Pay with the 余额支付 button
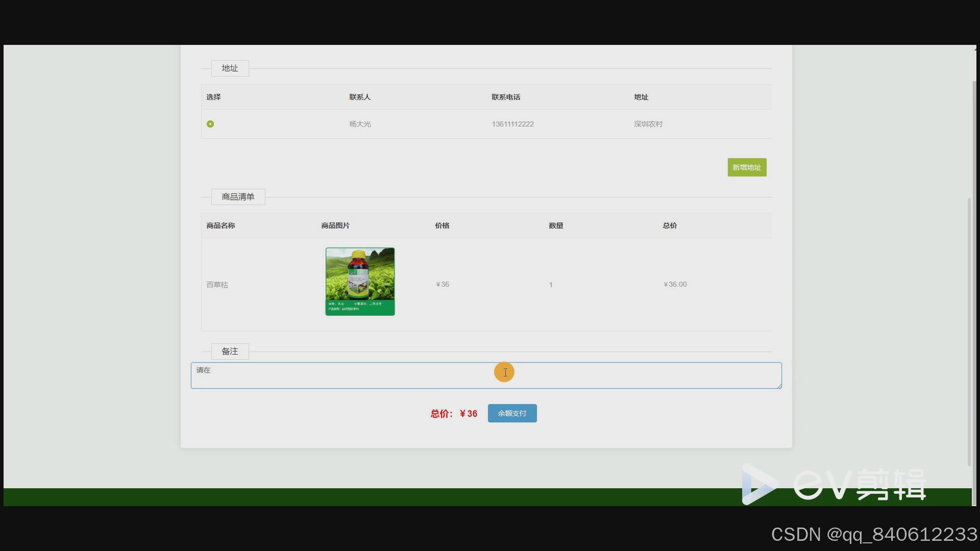This screenshot has height=551, width=980. click(512, 413)
